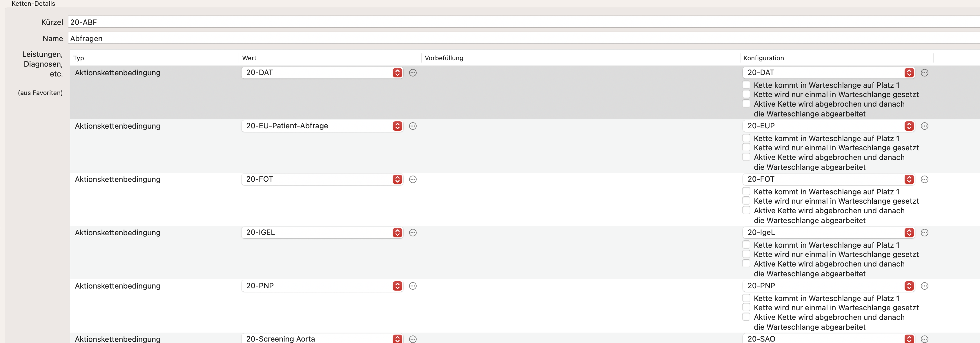Tick 'Kette kommt in Warteschlange auf Platz 1' for 20-IgeL
The image size is (980, 343).
(746, 245)
